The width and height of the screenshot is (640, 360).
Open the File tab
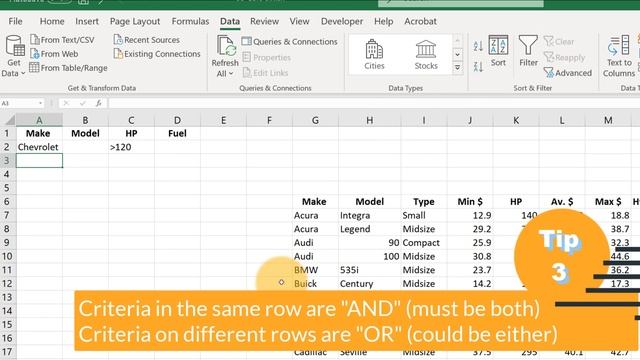pyautogui.click(x=16, y=21)
